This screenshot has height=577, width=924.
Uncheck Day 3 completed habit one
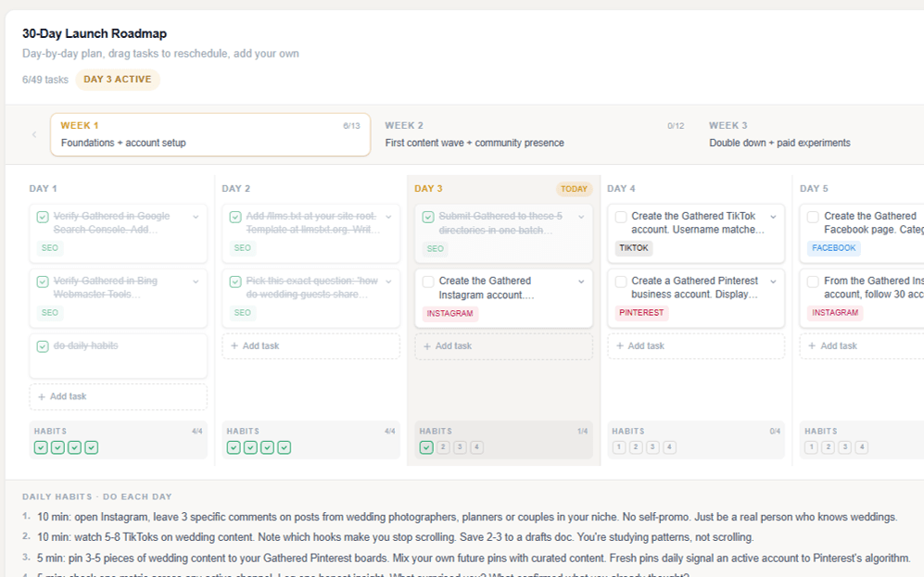click(x=426, y=447)
